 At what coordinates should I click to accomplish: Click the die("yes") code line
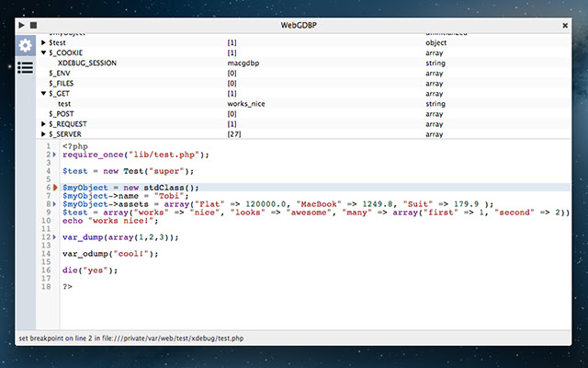[x=90, y=270]
